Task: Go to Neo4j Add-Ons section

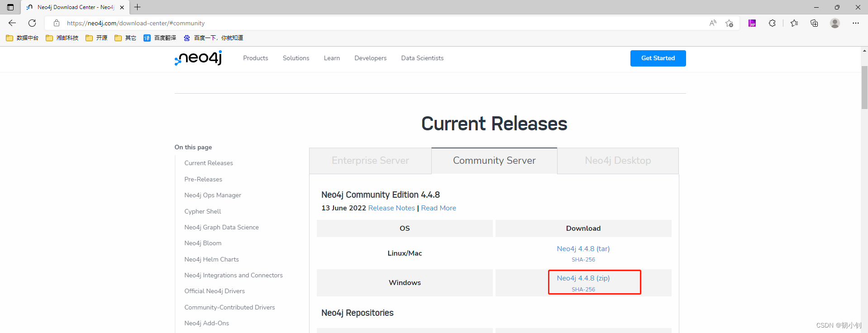Action: (x=206, y=323)
